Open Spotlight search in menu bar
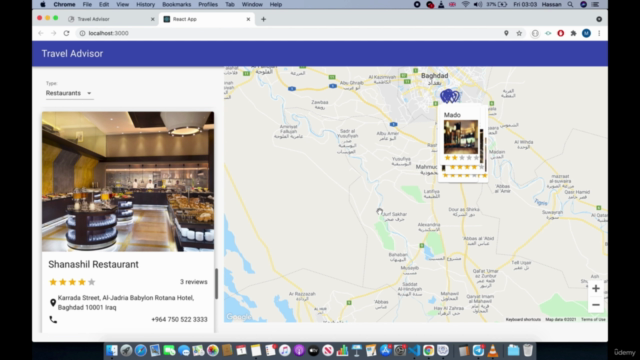The width and height of the screenshot is (640, 360). pyautogui.click(x=570, y=4)
